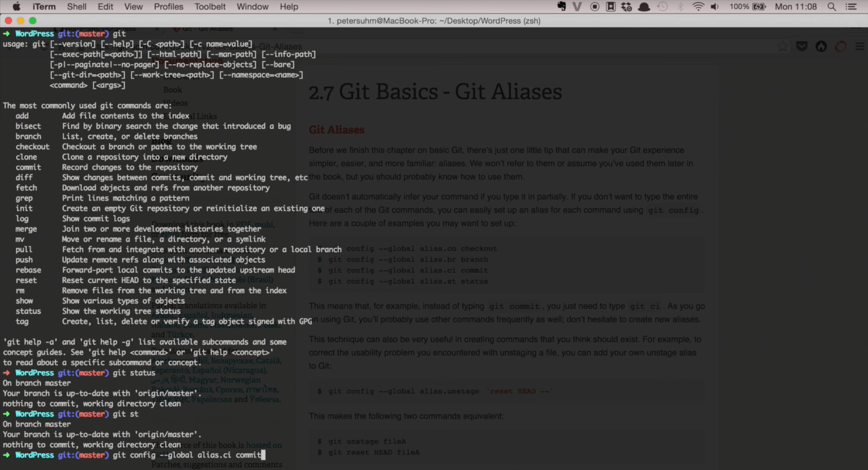Select the Edit menu in iTerm
The width and height of the screenshot is (868, 470).
104,6
